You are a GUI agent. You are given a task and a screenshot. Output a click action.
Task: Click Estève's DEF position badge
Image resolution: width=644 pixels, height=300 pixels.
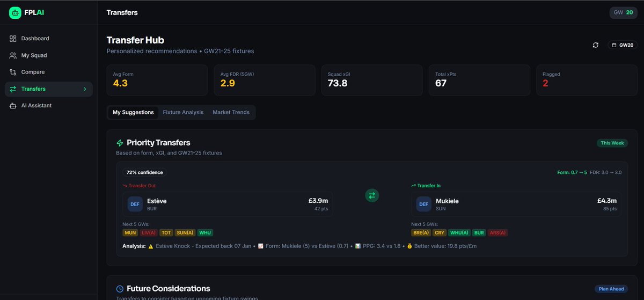tap(135, 204)
